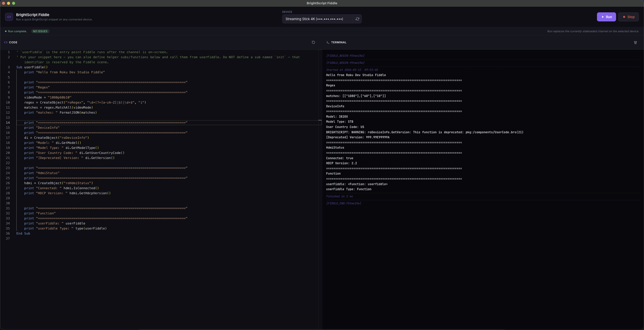Click the 'Run replaces the currently sideloaded' note
644x330 pixels.
593,31
